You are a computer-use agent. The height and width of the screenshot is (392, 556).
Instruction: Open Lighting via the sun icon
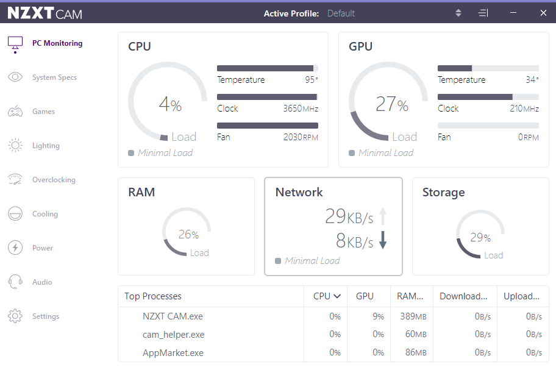coord(15,146)
